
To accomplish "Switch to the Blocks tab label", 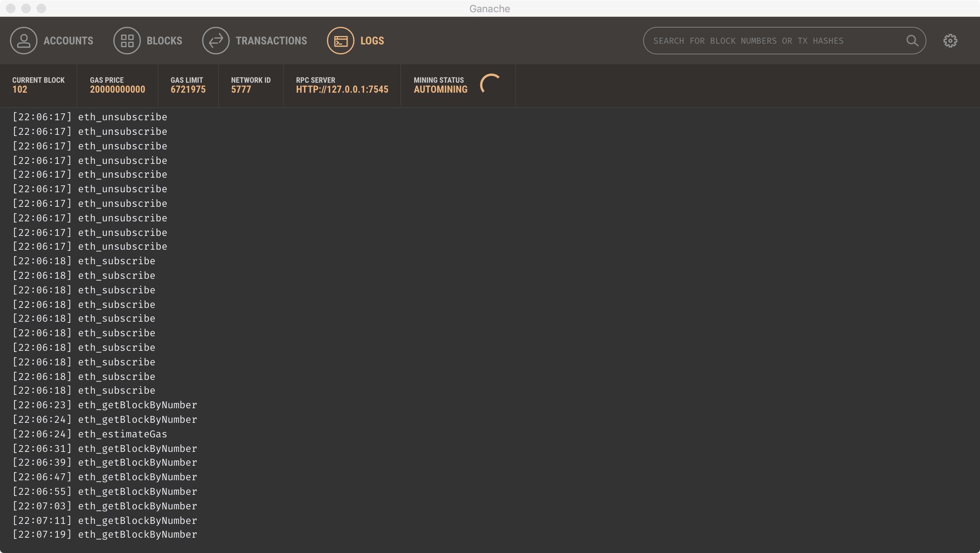I will tap(164, 41).
